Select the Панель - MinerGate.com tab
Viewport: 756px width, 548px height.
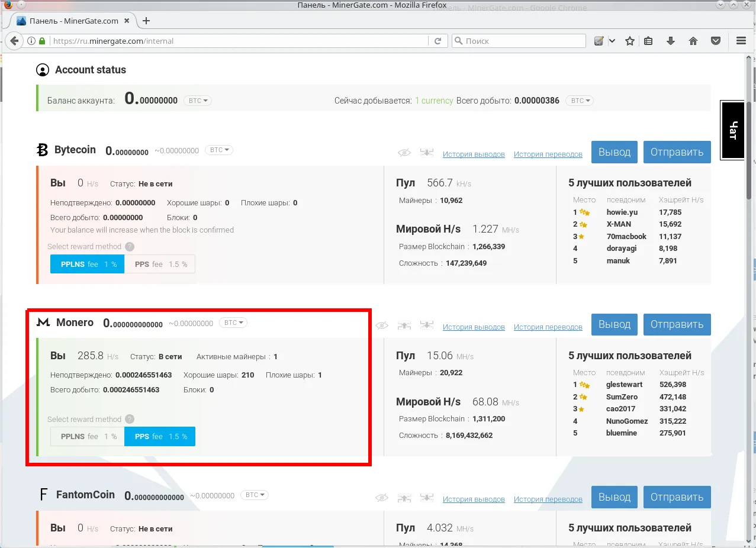74,21
